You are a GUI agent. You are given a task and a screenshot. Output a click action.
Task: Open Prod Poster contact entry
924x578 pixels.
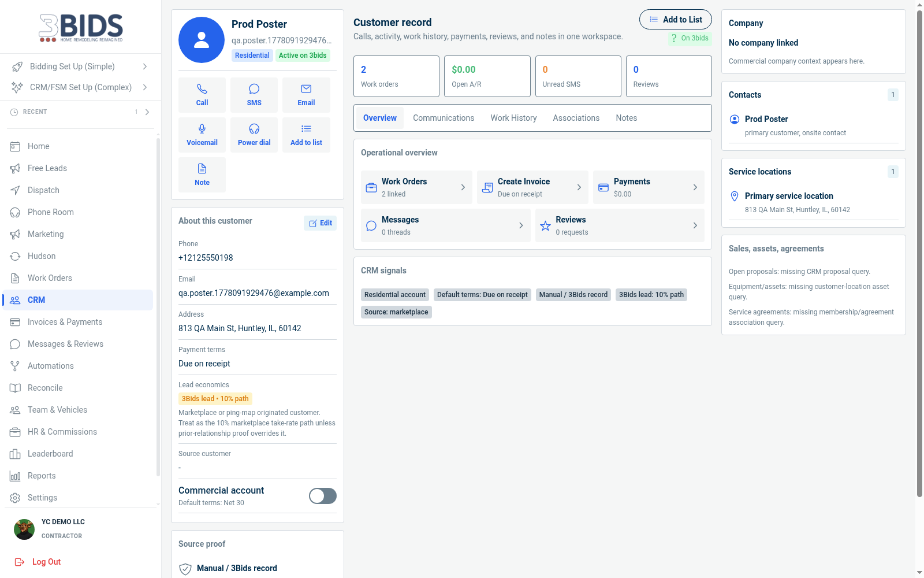(814, 125)
